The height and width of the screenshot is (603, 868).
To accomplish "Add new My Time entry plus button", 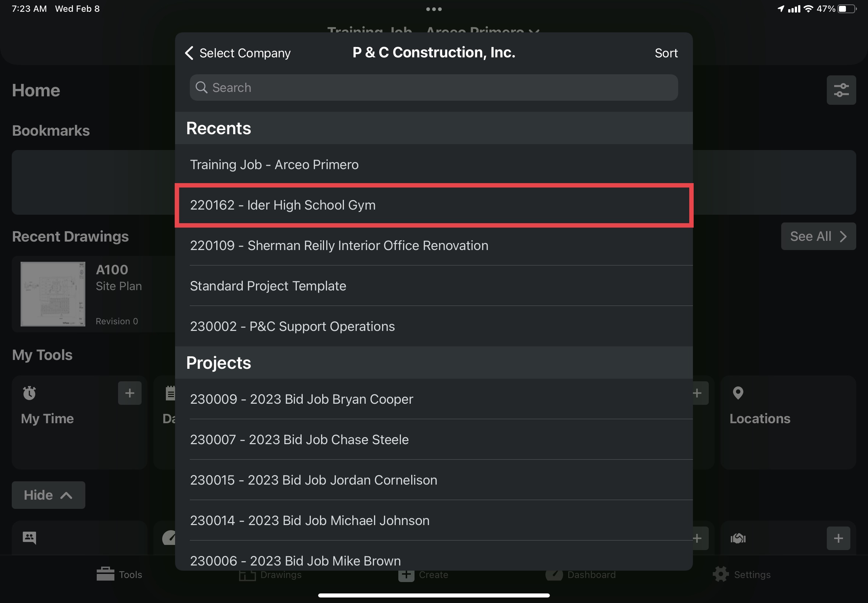I will tap(129, 393).
